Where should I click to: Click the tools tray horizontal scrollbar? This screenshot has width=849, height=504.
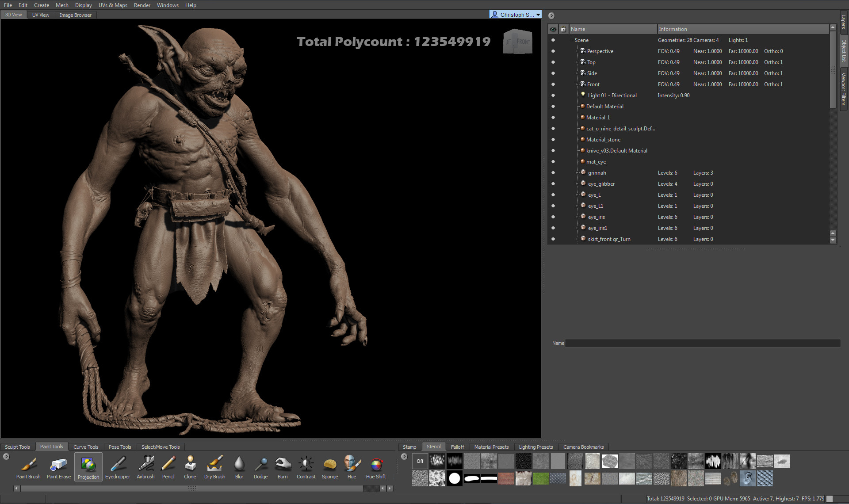(x=191, y=489)
